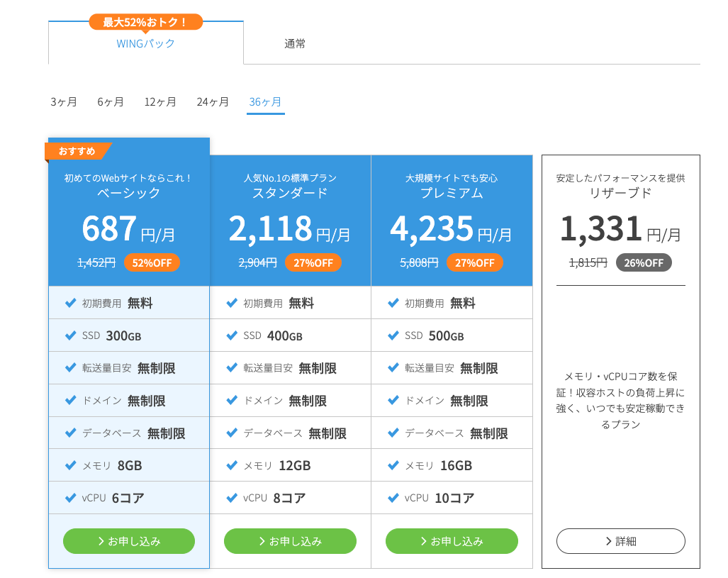
Task: Click the 初めてのWebサイトならこれ! tagline
Action: click(128, 178)
